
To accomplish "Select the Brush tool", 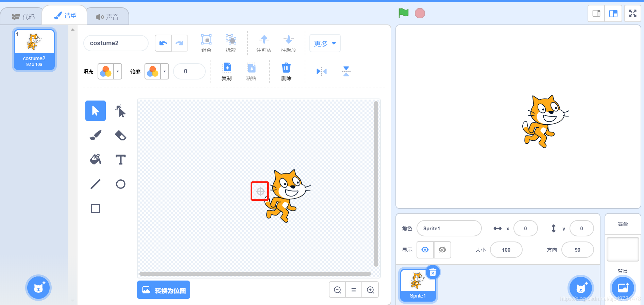I will click(96, 135).
